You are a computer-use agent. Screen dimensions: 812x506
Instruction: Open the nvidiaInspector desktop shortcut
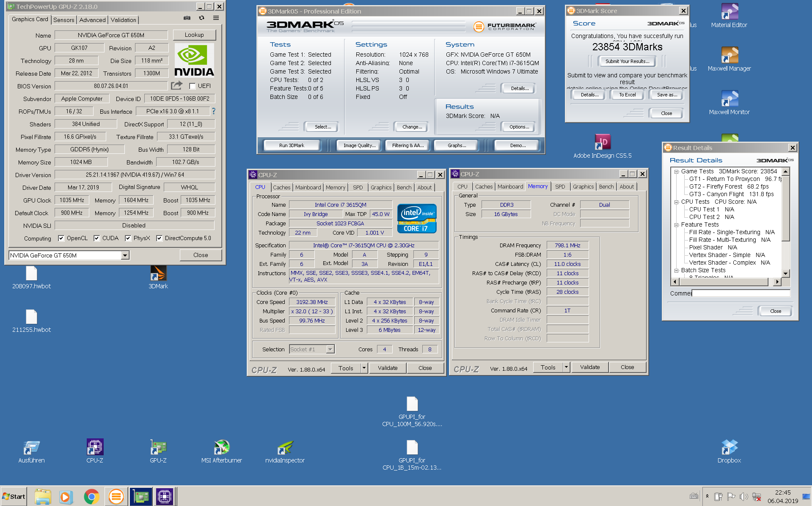tap(285, 447)
